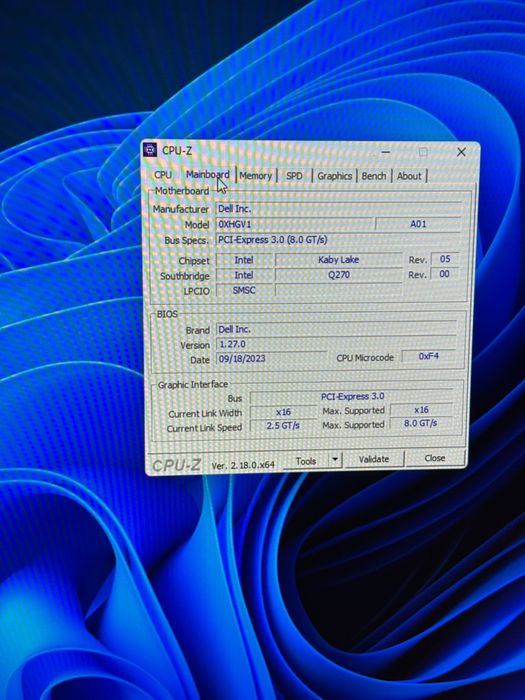The height and width of the screenshot is (700, 525).
Task: Click the LPCIO 'SMSC' field
Action: click(x=244, y=290)
